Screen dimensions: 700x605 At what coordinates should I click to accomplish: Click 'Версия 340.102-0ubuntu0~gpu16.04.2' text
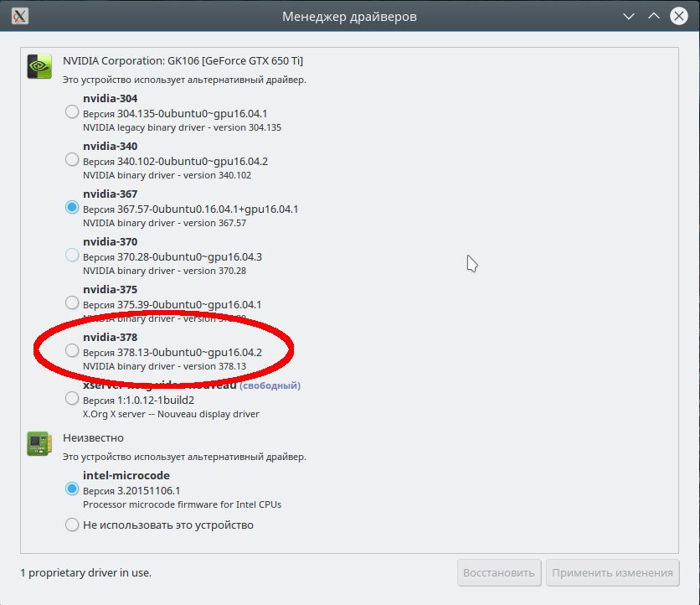pos(176,161)
